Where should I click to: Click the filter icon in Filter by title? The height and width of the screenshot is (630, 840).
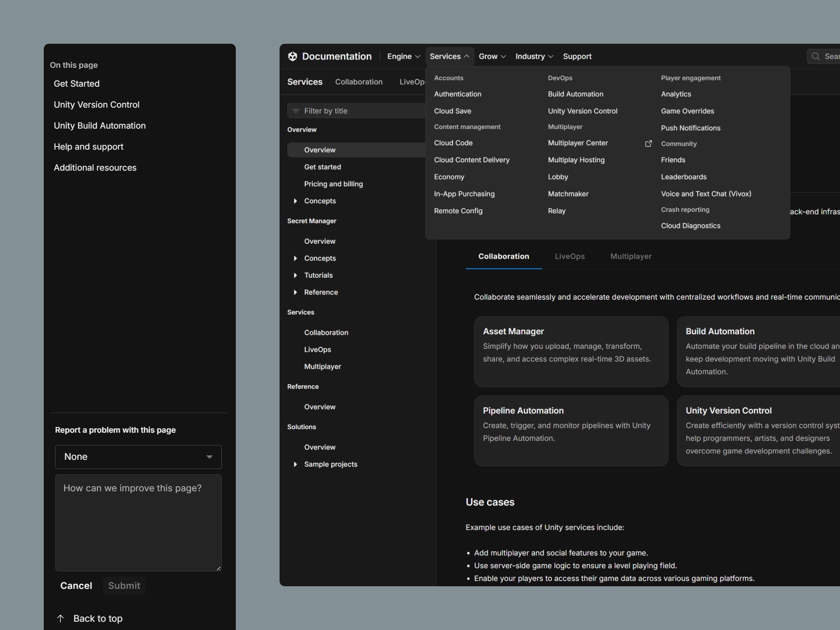pyautogui.click(x=296, y=111)
